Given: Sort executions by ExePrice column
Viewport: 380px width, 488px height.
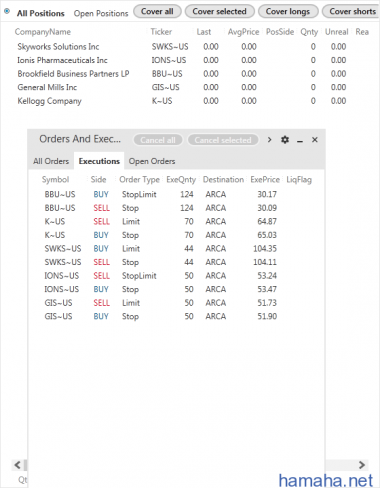Looking at the screenshot, I should tap(265, 180).
